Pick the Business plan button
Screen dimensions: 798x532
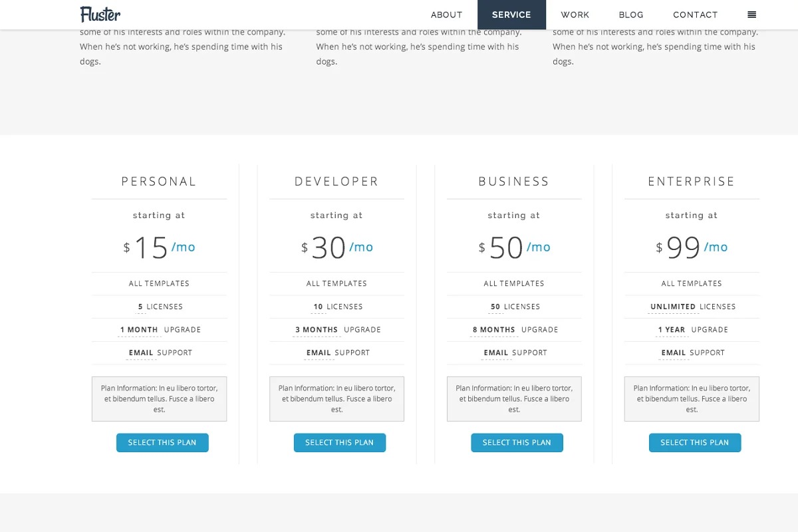pos(517,442)
